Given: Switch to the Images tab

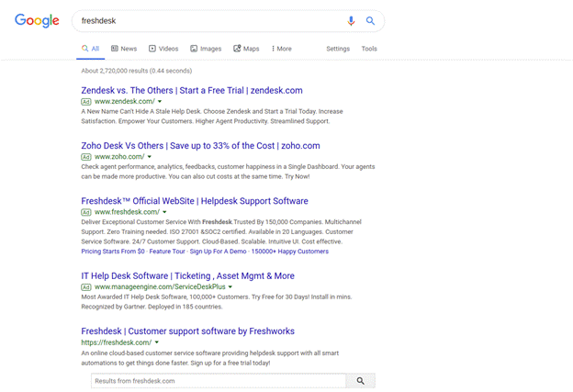Looking at the screenshot, I should coord(206,49).
